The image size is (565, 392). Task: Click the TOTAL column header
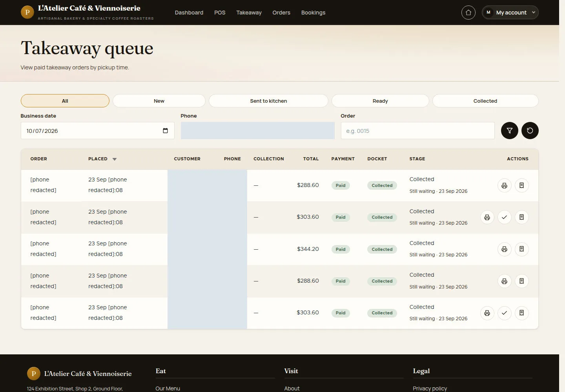coord(311,159)
